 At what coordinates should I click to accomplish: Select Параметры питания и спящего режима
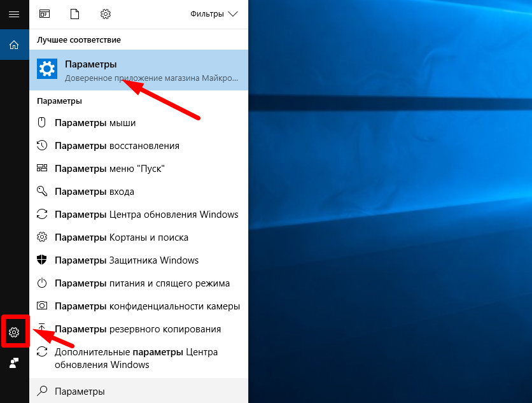pos(142,283)
